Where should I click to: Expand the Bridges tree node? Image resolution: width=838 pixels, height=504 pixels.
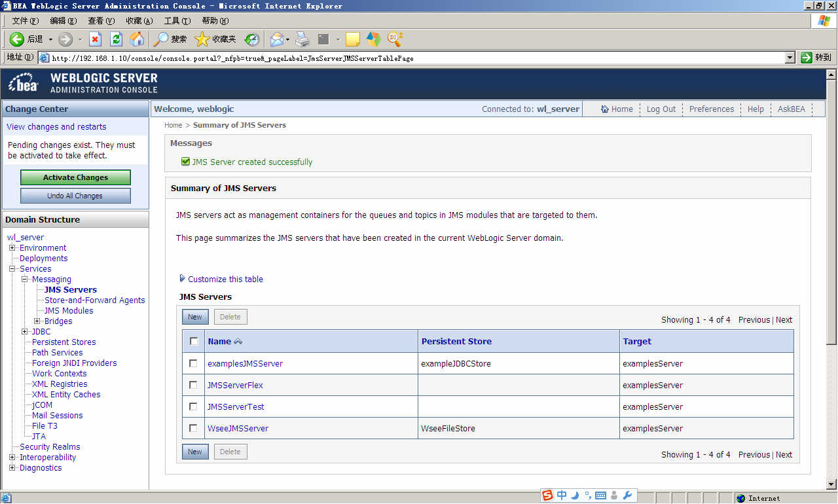(x=37, y=321)
